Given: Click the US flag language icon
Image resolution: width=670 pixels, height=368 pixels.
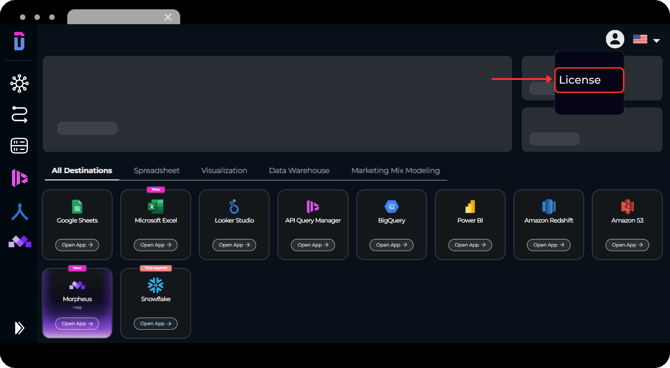Looking at the screenshot, I should click(x=640, y=39).
